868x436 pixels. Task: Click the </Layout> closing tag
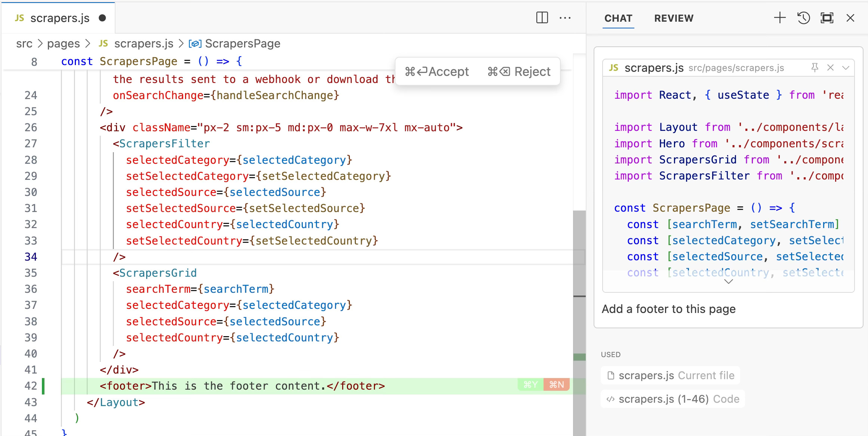[116, 402]
